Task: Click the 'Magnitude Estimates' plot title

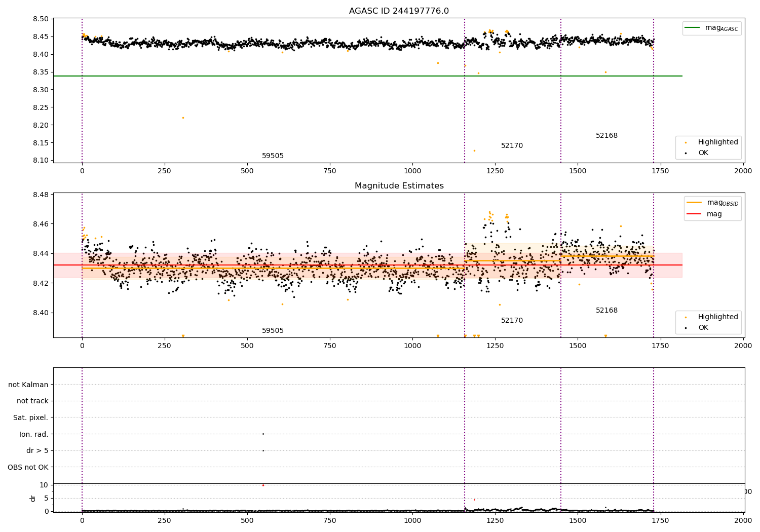Action: point(399,186)
